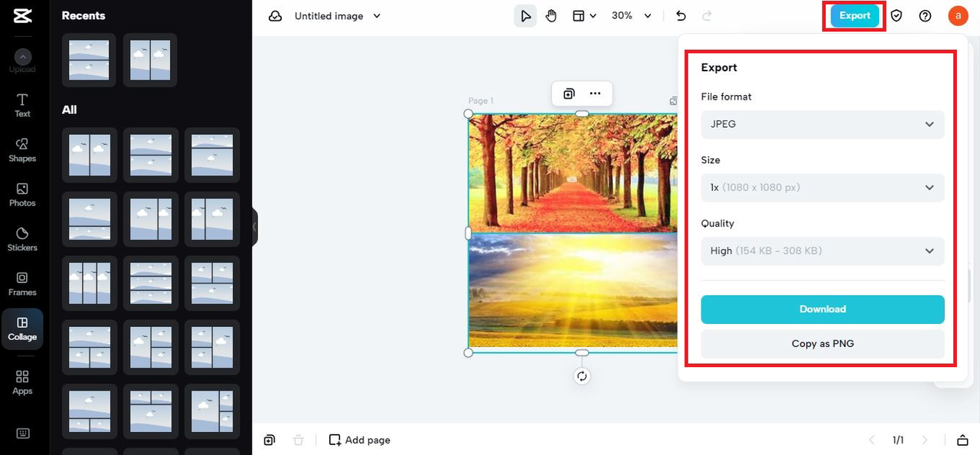Click the duplicate page icon in bottom bar
The image size is (980, 455).
[x=269, y=440]
